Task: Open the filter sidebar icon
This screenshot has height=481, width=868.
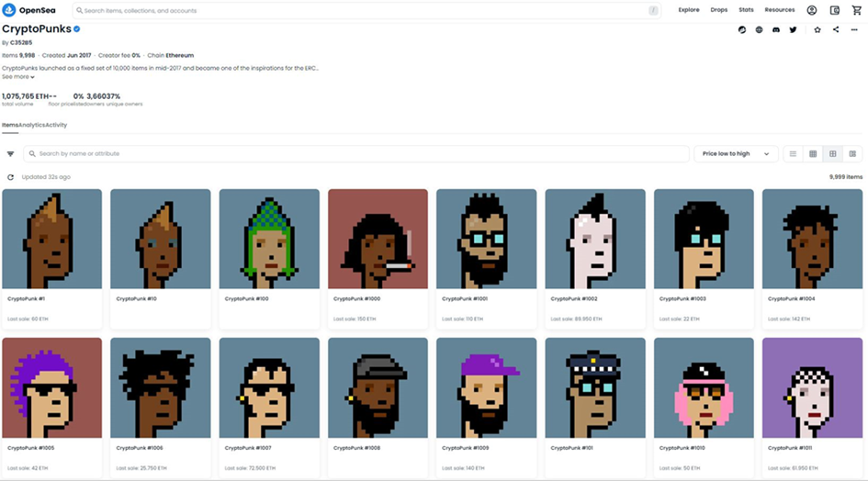Action: click(x=10, y=154)
